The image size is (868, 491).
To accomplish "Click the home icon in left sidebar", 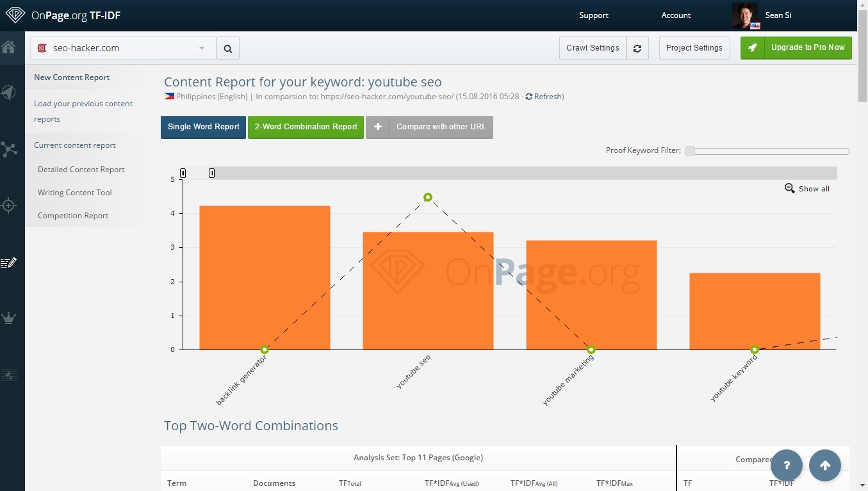I will tap(8, 47).
